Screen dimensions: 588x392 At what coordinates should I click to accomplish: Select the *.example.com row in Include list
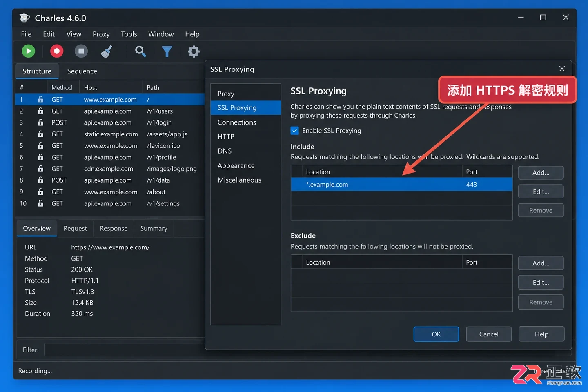point(402,185)
